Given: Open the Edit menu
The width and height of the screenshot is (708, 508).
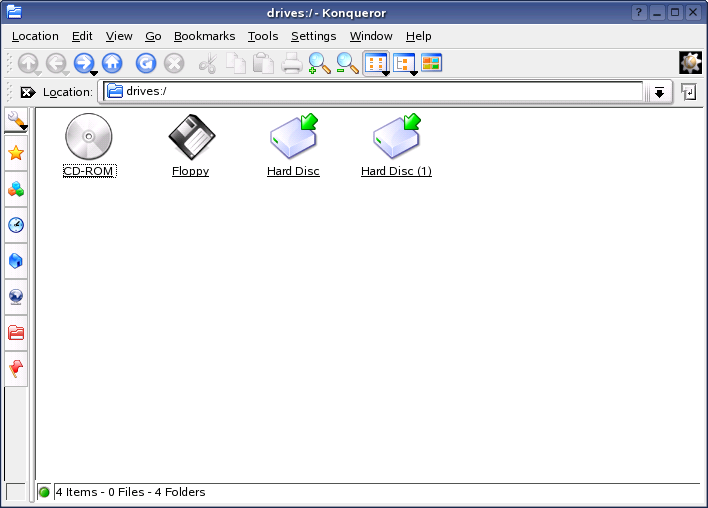Looking at the screenshot, I should (x=82, y=36).
